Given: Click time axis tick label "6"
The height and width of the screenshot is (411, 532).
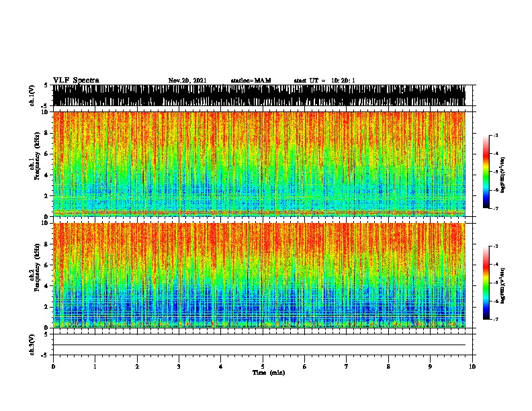Looking at the screenshot, I should 305,367.
